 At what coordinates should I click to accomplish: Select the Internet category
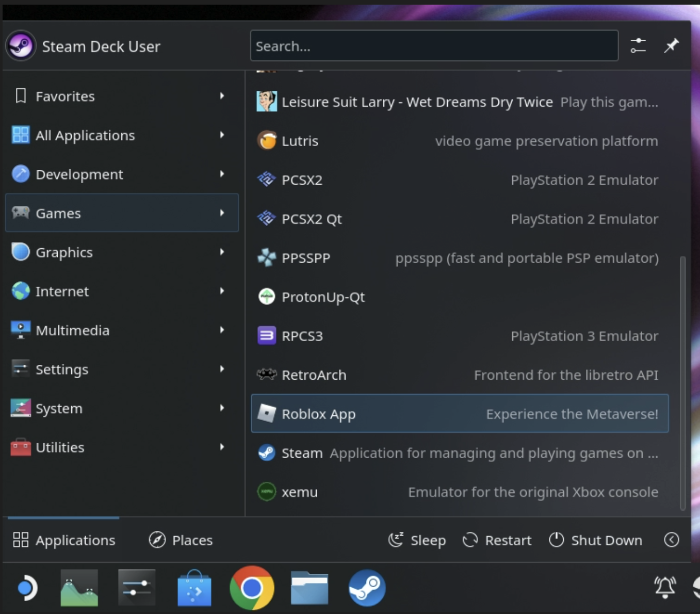(122, 291)
